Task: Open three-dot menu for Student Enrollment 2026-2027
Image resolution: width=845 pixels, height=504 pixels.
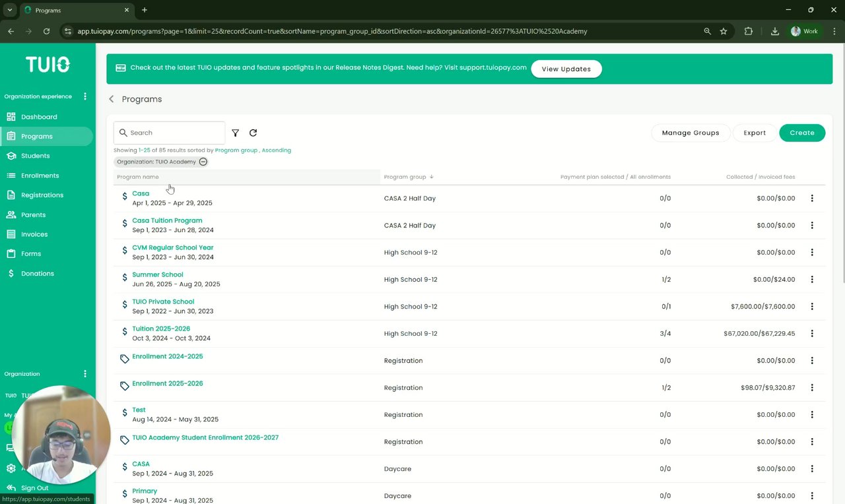Action: tap(812, 441)
